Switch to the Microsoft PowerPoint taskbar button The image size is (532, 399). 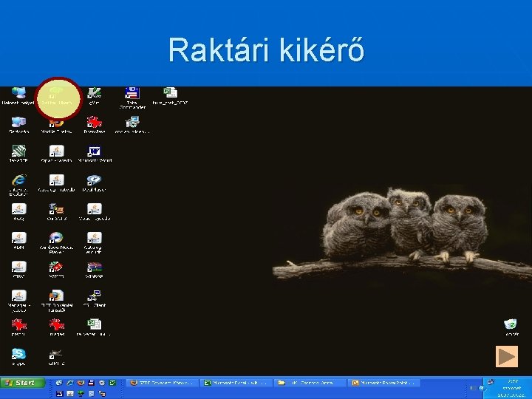tap(383, 383)
